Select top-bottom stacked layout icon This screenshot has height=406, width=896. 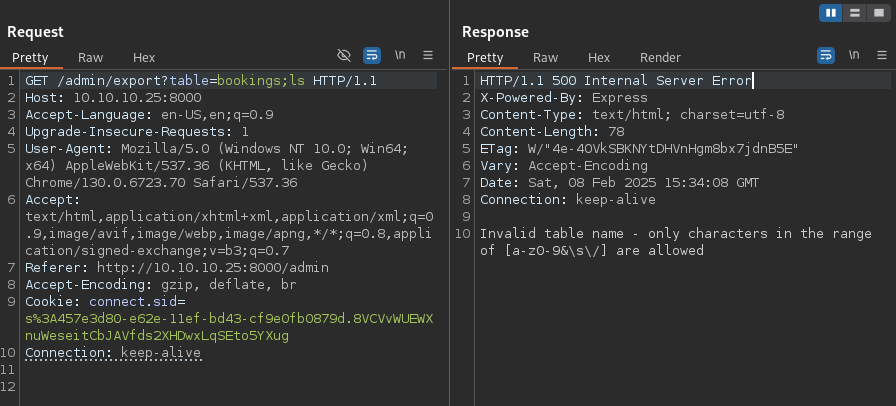(x=854, y=12)
